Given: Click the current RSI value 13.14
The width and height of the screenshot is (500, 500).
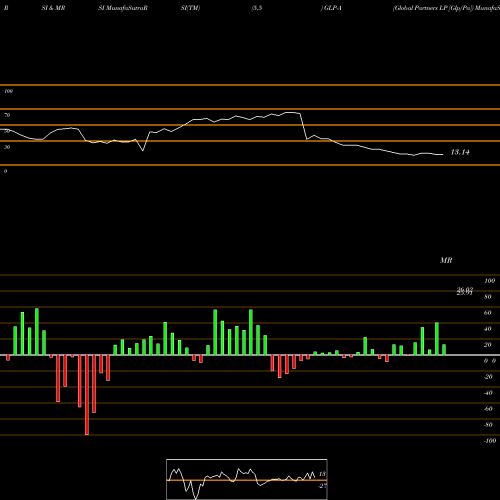Looking at the screenshot, I should pos(460,152).
